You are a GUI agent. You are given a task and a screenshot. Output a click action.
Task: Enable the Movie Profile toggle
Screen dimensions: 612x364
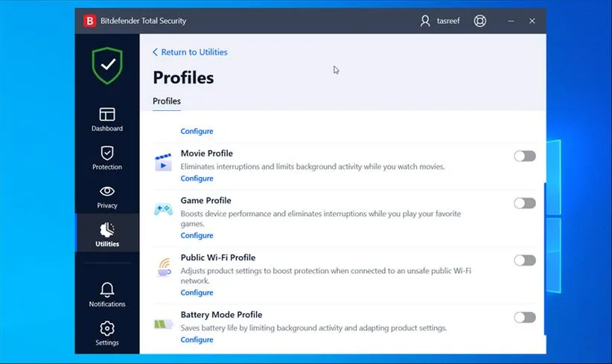coord(524,156)
